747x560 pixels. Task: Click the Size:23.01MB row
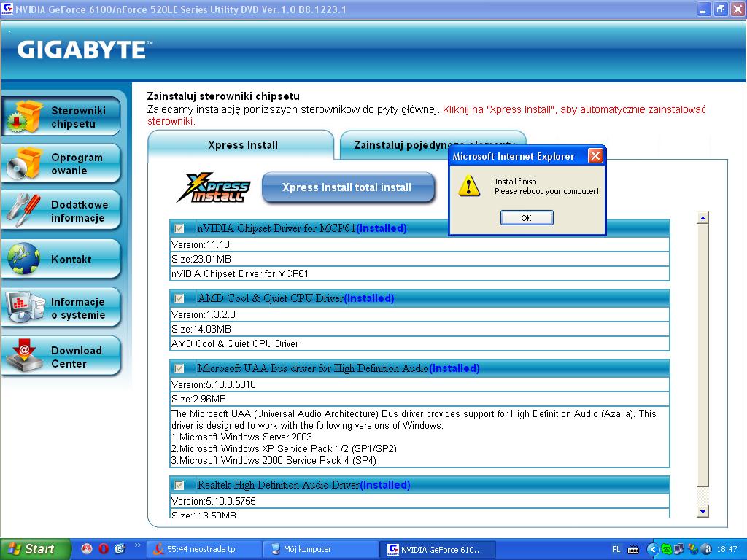pos(419,259)
